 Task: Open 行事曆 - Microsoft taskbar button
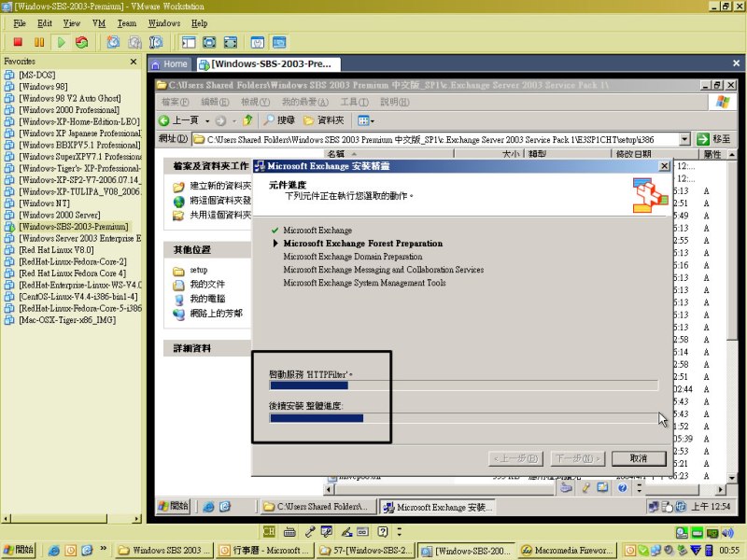pyautogui.click(x=264, y=551)
